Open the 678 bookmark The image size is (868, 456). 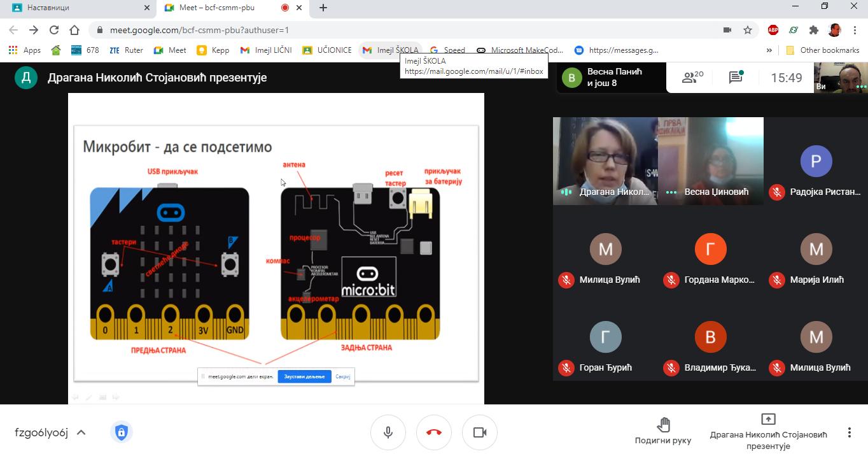point(85,50)
